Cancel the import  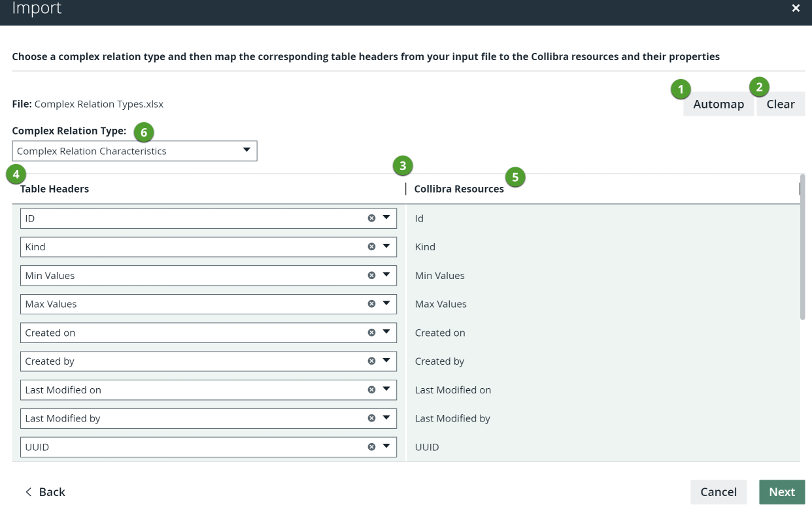tap(718, 492)
